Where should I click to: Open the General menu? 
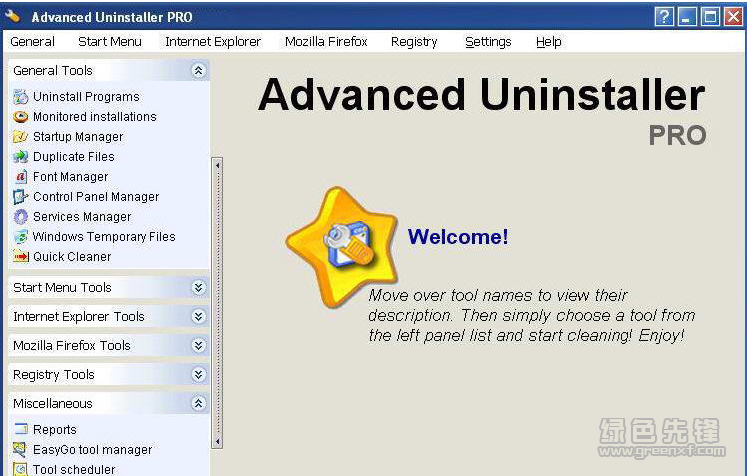pyautogui.click(x=32, y=42)
